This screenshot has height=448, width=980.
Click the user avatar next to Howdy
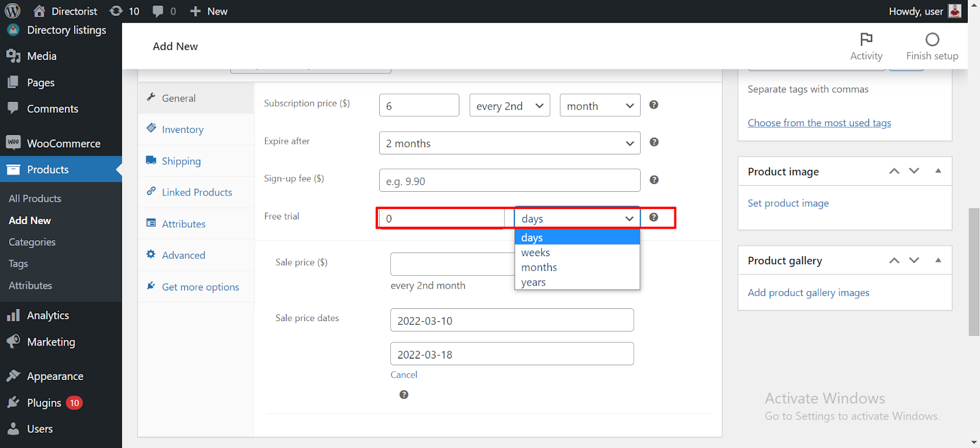[x=954, y=11]
